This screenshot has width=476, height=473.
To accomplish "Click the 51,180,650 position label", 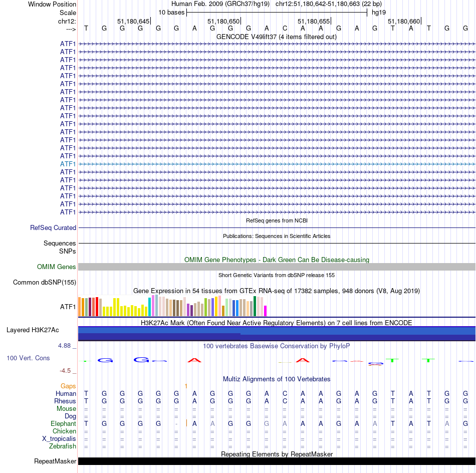I will click(x=223, y=21).
